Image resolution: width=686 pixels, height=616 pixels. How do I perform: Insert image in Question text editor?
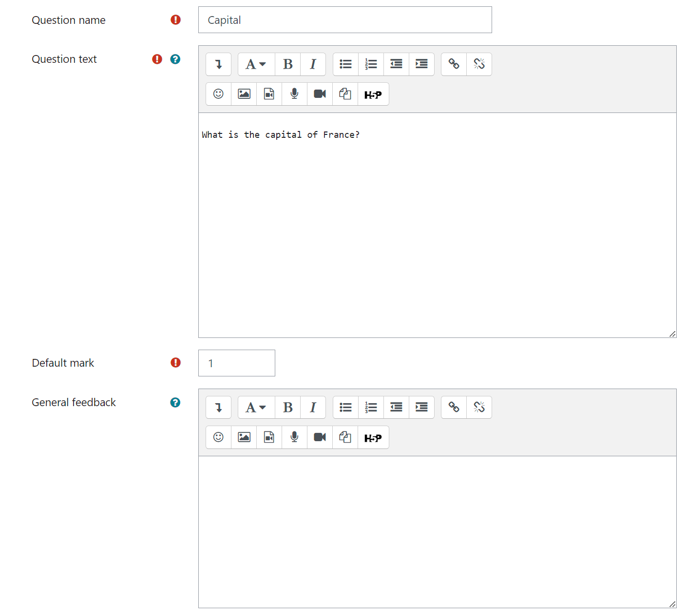coord(244,94)
